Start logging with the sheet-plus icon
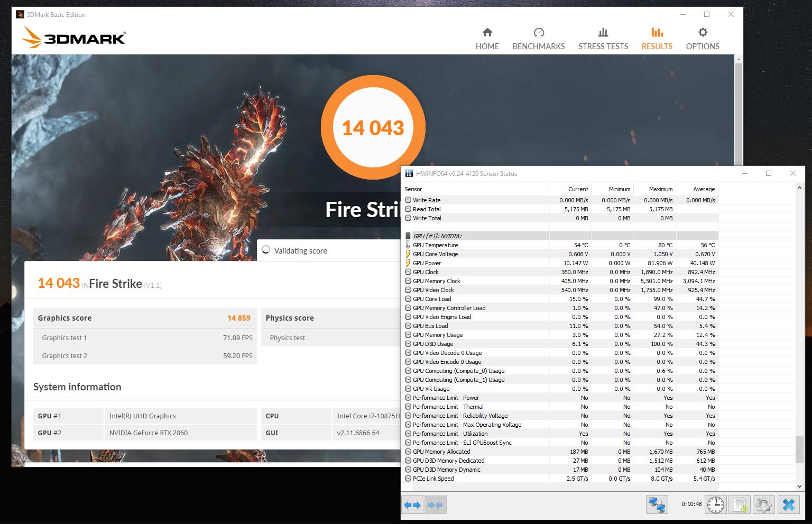 (740, 504)
